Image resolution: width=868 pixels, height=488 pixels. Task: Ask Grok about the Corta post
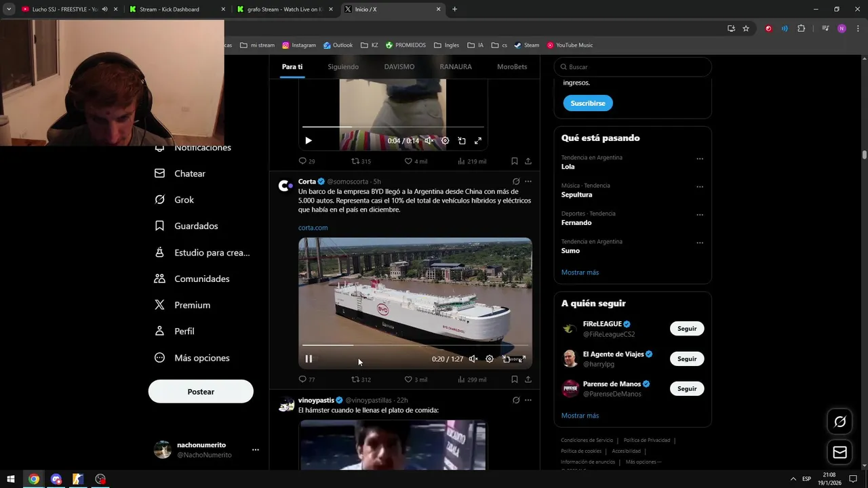click(x=516, y=182)
